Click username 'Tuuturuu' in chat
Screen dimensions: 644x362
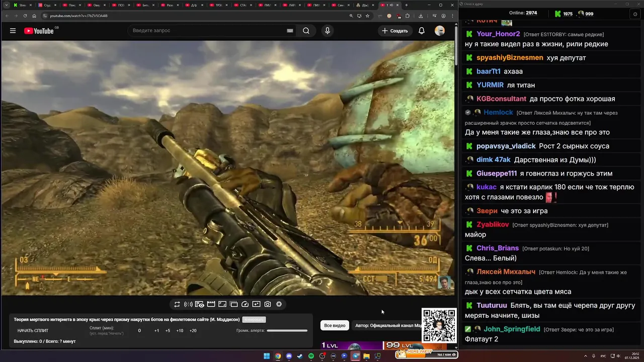[492, 305]
